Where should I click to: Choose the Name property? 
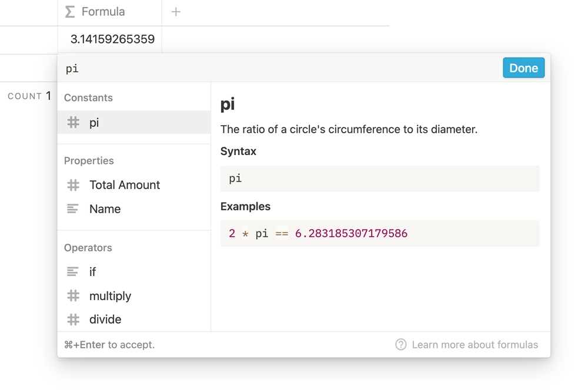point(105,209)
